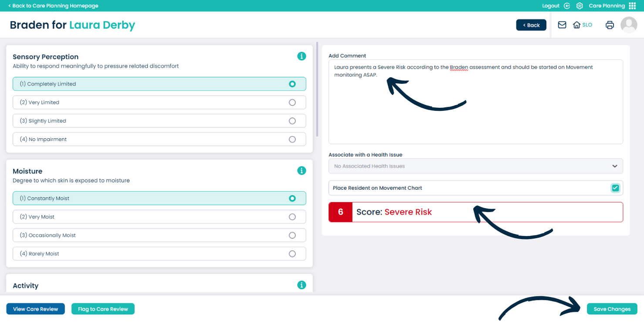644x322 pixels.
Task: Select Slightly Limited option
Action: coord(159,121)
